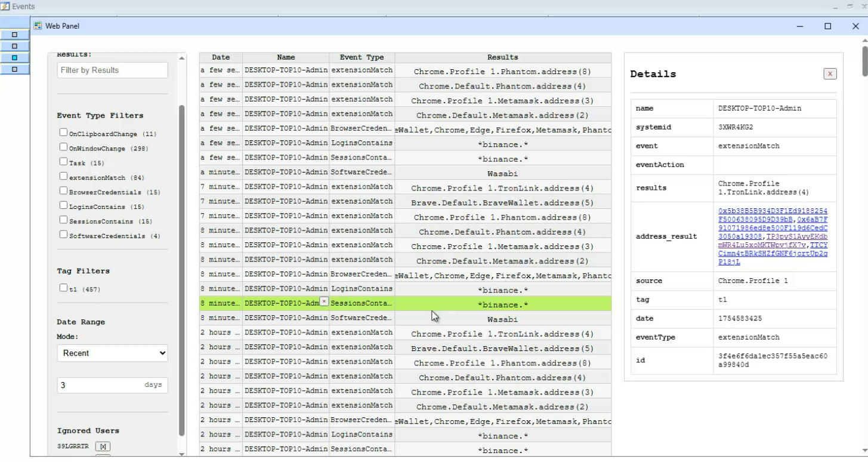Screen dimensions: 868x462
Task: Click the small x in highlighted SessionsContains row
Action: (324, 301)
